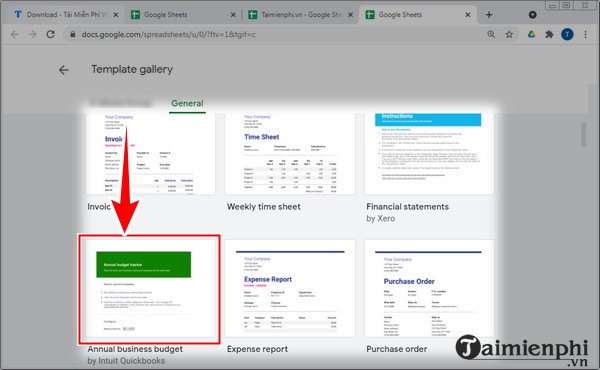The image size is (600, 370).
Task: Click the browser forward arrow
Action: click(33, 34)
